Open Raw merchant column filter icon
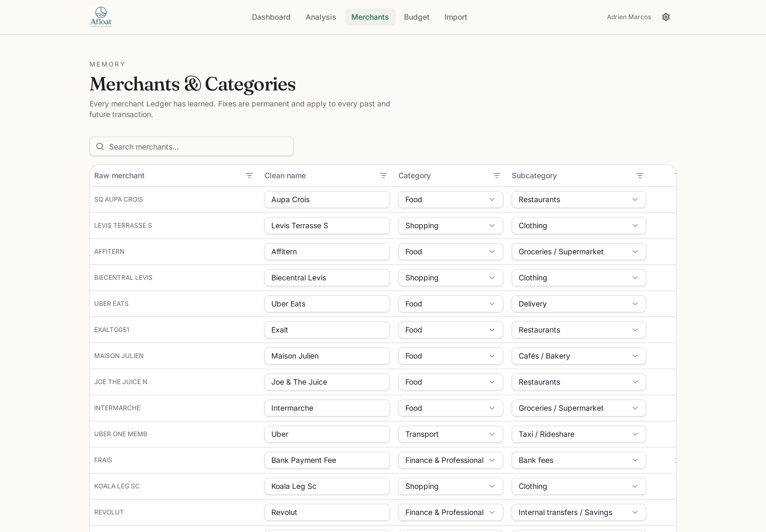 (249, 176)
